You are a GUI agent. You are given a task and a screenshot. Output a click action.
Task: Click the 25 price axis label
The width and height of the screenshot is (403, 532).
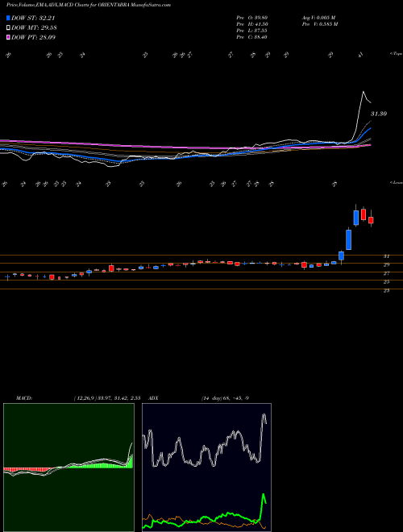point(386,281)
